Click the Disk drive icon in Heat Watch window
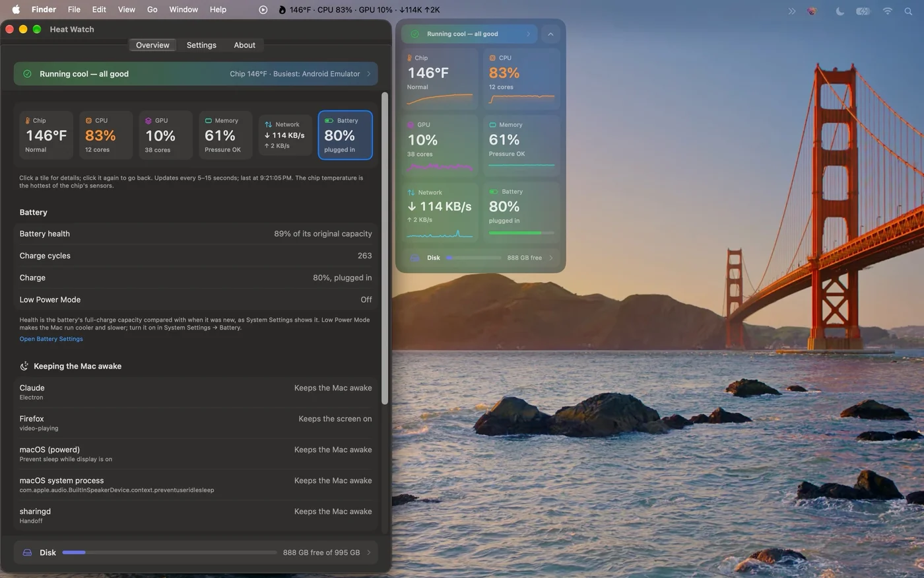 pos(27,552)
